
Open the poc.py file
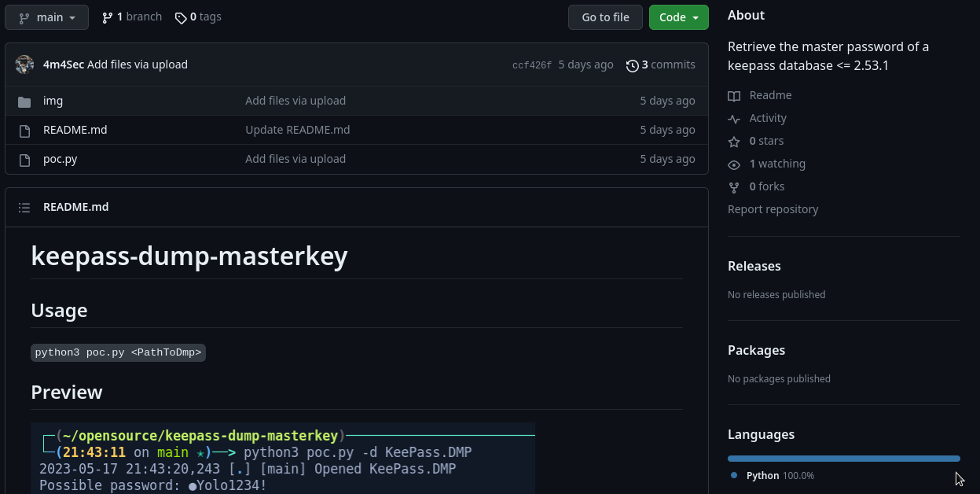click(60, 159)
